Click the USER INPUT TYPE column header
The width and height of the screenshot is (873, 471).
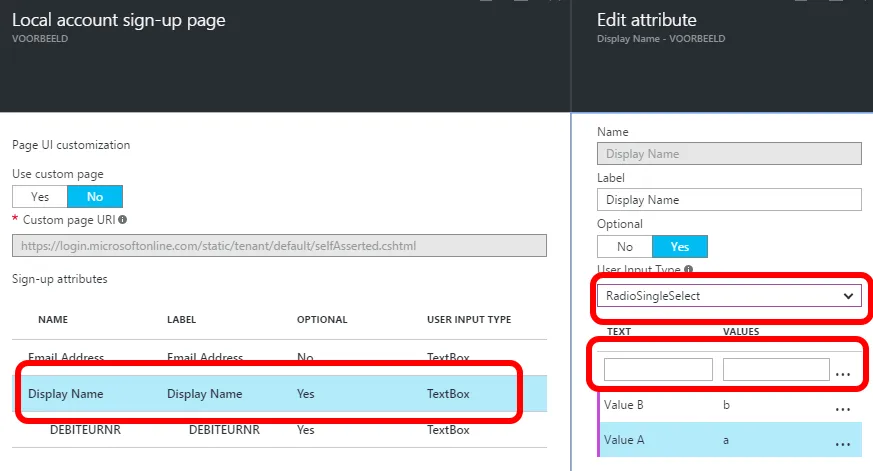coord(469,320)
